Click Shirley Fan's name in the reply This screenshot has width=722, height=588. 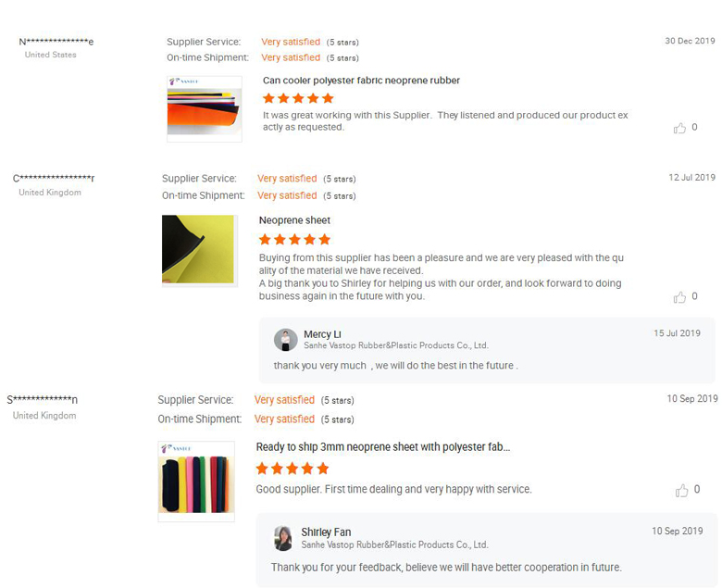coord(326,532)
